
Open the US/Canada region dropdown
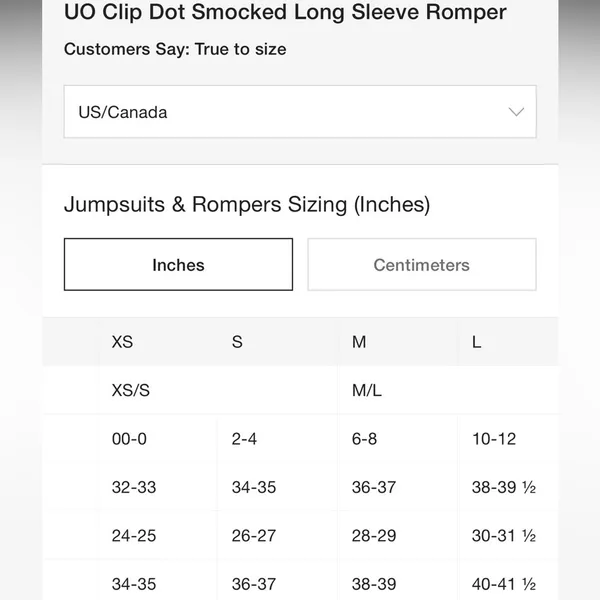point(300,112)
